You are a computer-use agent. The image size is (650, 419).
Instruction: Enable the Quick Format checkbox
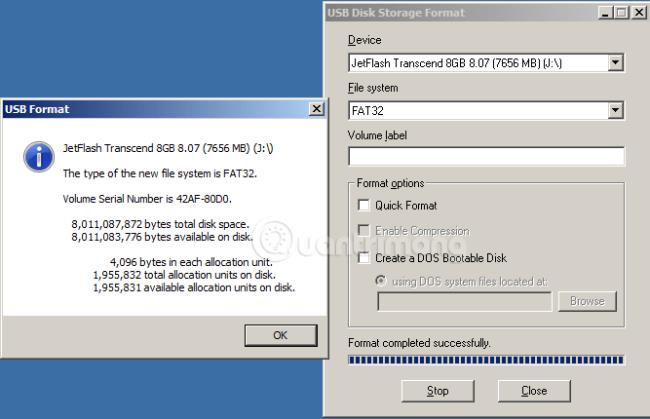point(363,205)
